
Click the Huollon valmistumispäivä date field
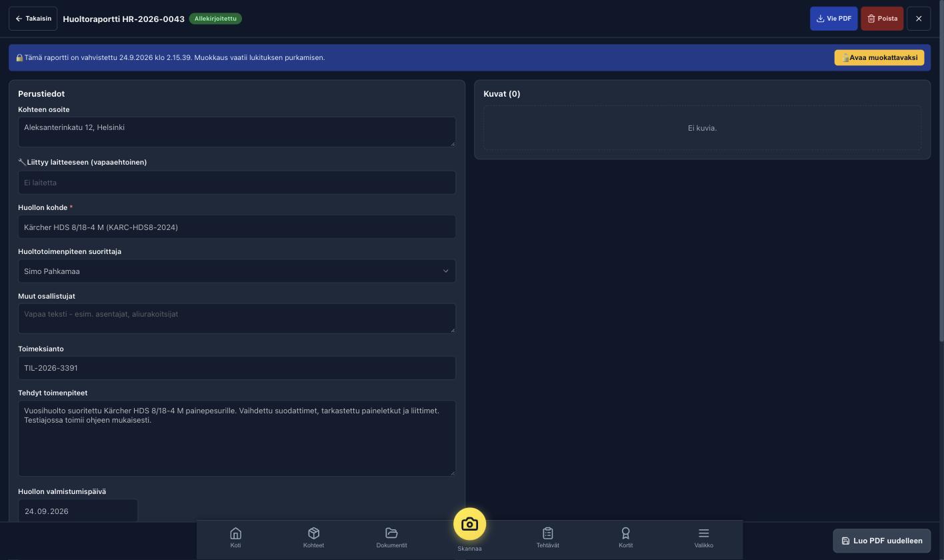pos(78,511)
